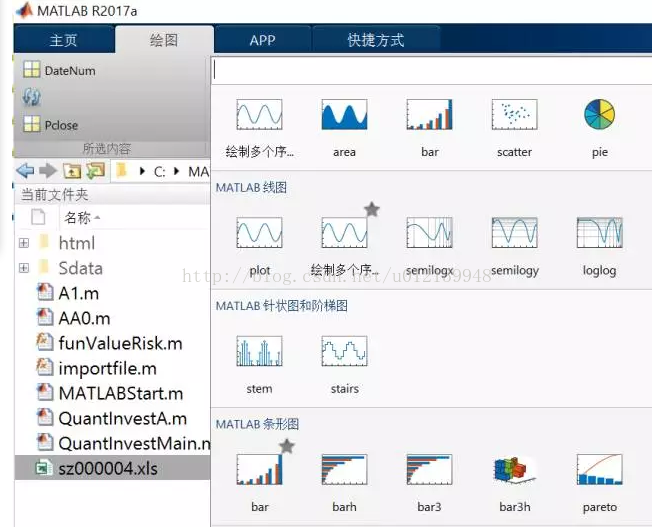654x531 pixels.
Task: Select the semilogx line plot
Action: tap(429, 234)
